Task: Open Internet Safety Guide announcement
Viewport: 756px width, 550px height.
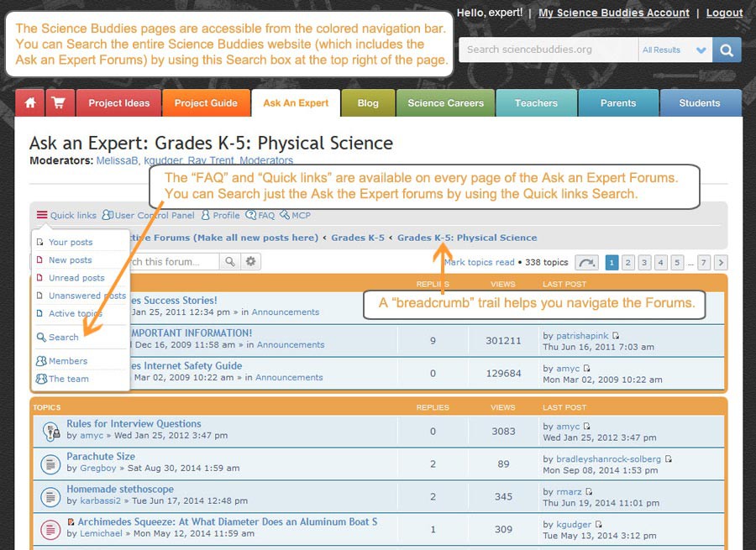Action: pos(186,366)
